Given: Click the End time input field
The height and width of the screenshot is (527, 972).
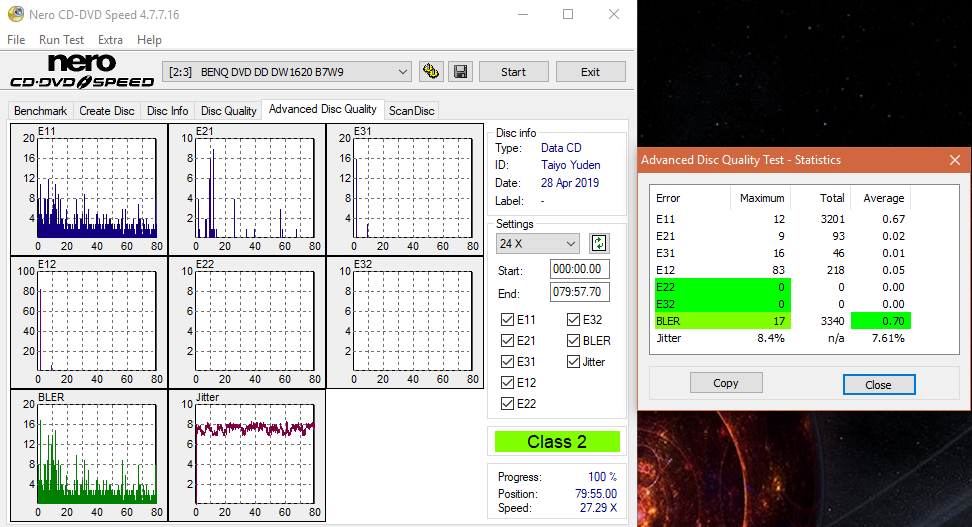Looking at the screenshot, I should [x=580, y=292].
